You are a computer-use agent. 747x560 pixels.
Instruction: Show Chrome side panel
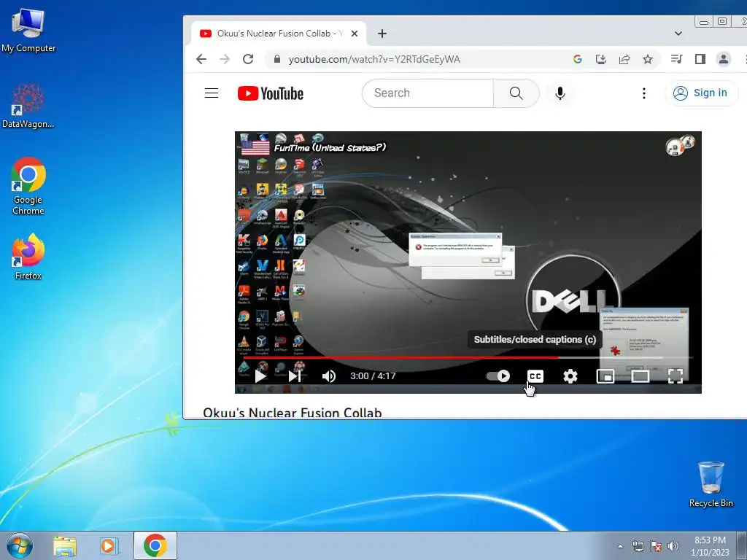700,59
